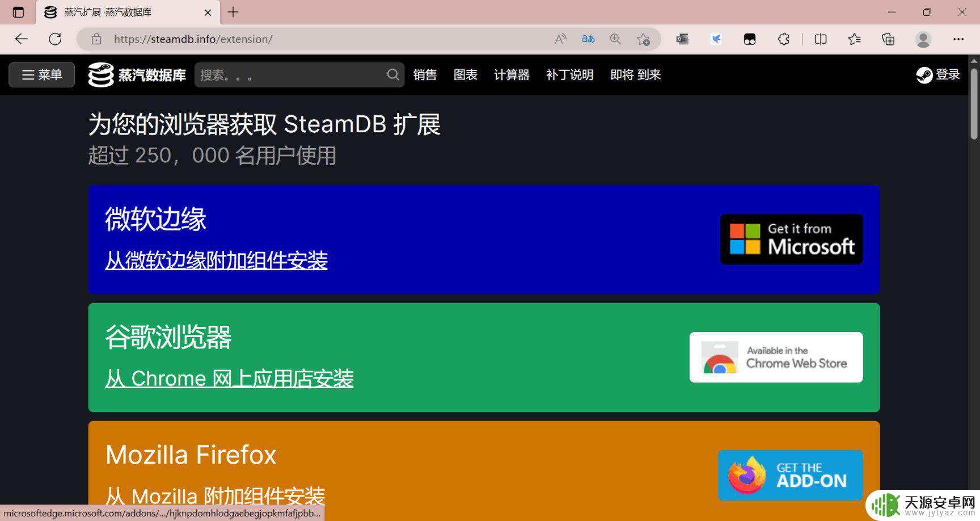Click the Get it from Microsoft badge
The width and height of the screenshot is (980, 521).
[x=791, y=239]
